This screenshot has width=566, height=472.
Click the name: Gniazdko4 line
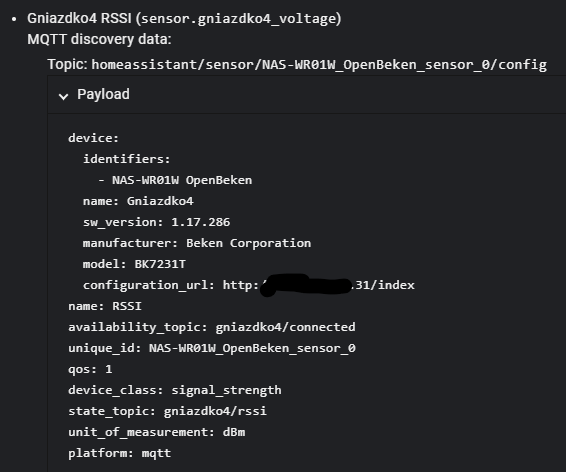click(138, 201)
